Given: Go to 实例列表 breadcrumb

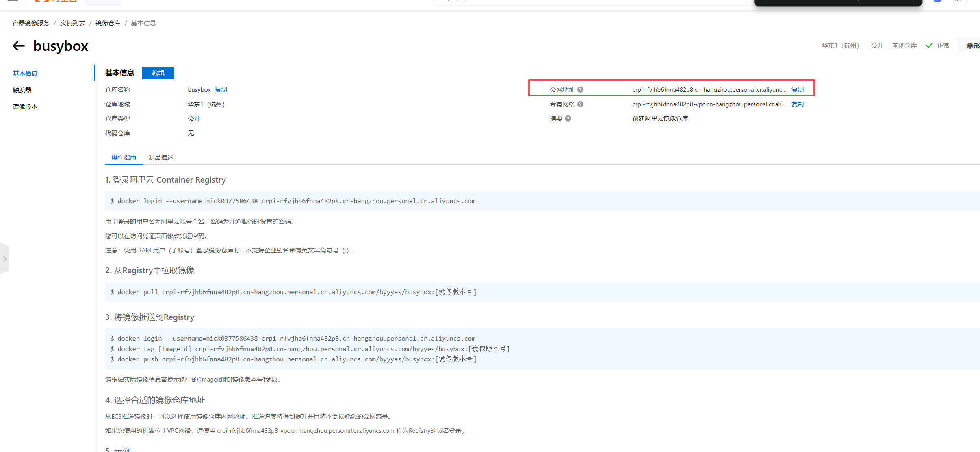Looking at the screenshot, I should click(x=72, y=23).
